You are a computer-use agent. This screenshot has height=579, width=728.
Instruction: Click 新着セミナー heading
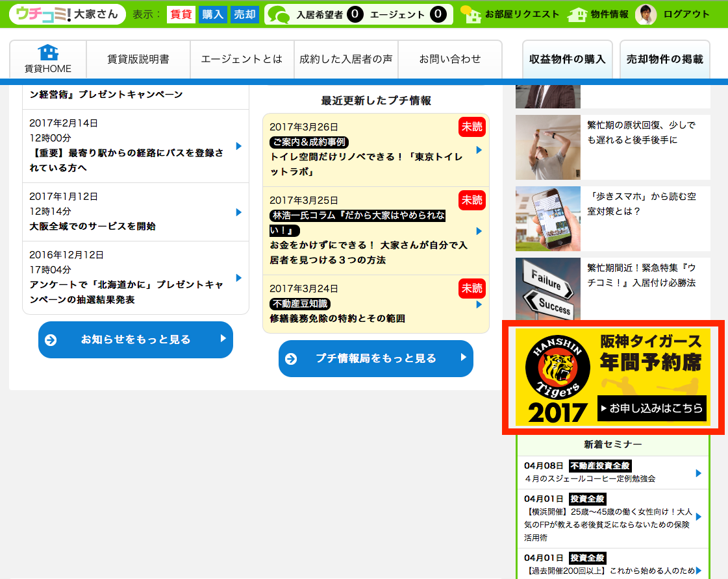coord(613,445)
